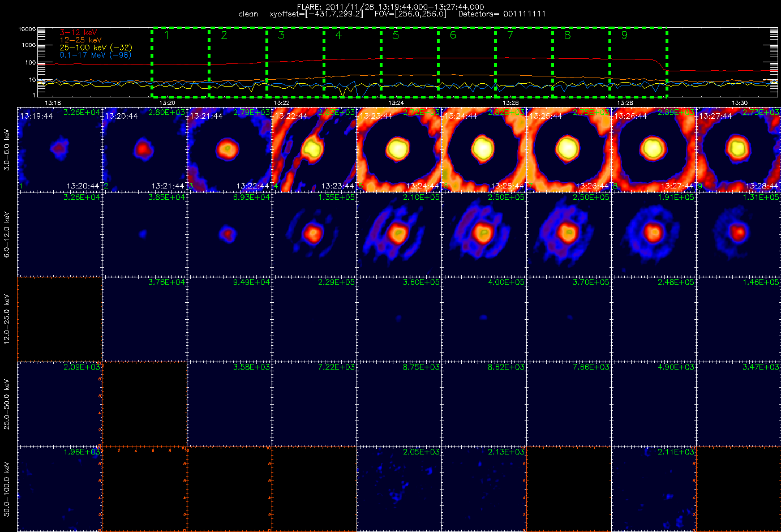Image resolution: width=781 pixels, height=532 pixels.
Task: Click the 13:18 time axis tick label
Action: (x=53, y=103)
